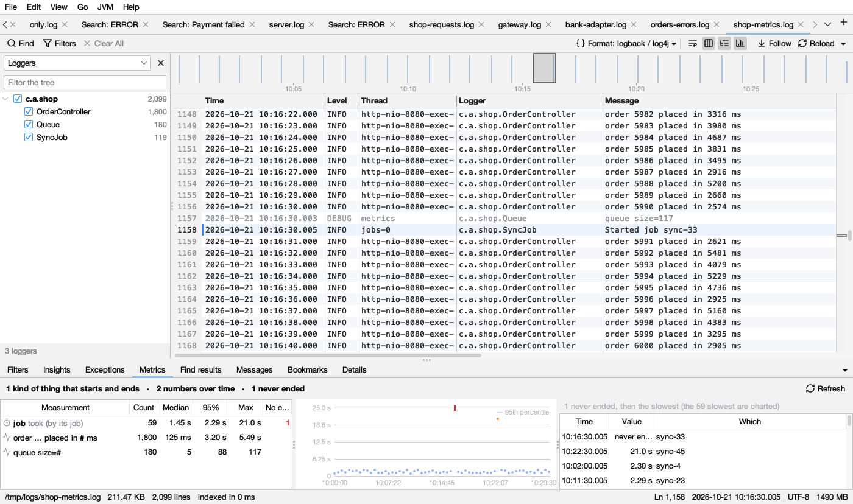Click Refresh in the Metrics panel
The image size is (853, 504).
826,388
